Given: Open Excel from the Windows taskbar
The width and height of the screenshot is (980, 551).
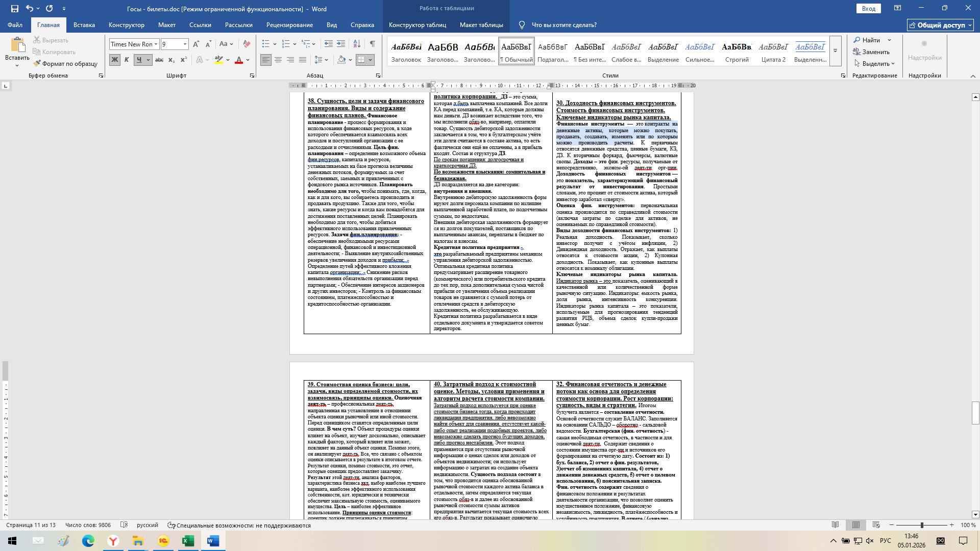Looking at the screenshot, I should (x=188, y=541).
